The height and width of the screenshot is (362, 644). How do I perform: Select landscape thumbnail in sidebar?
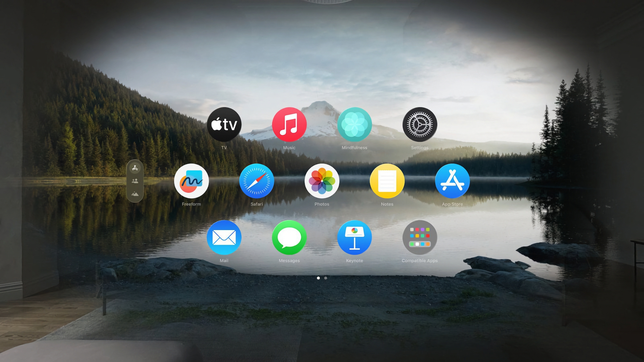tap(135, 194)
